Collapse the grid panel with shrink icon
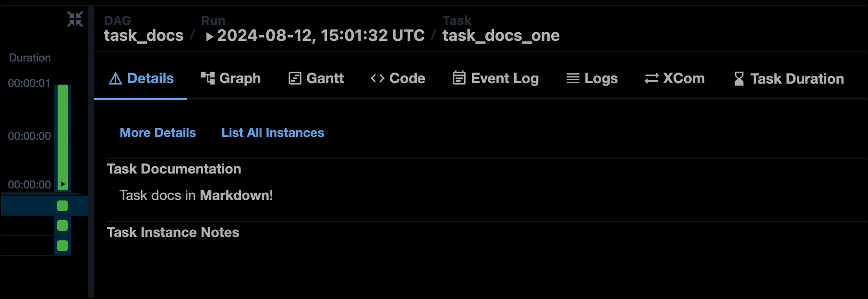 tap(74, 19)
